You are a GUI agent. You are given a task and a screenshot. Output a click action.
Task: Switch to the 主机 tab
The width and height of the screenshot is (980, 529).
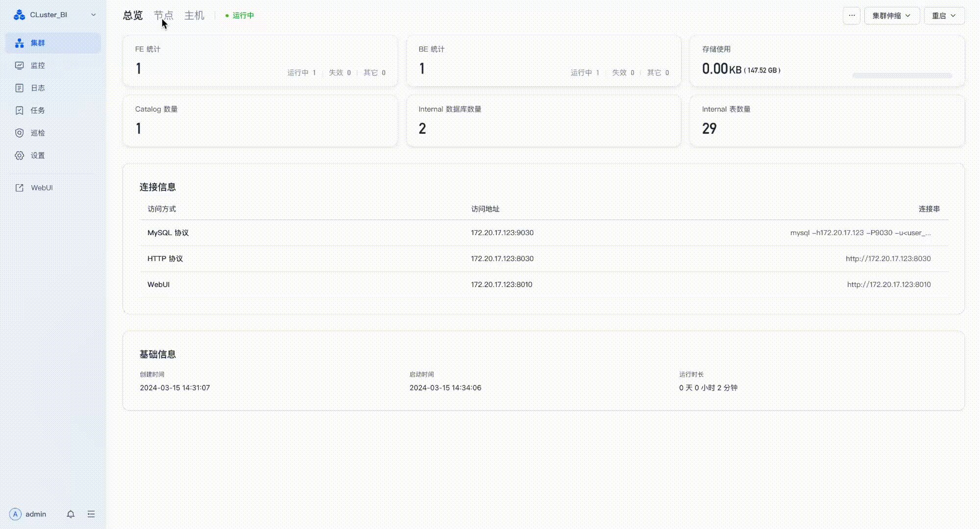pos(194,16)
